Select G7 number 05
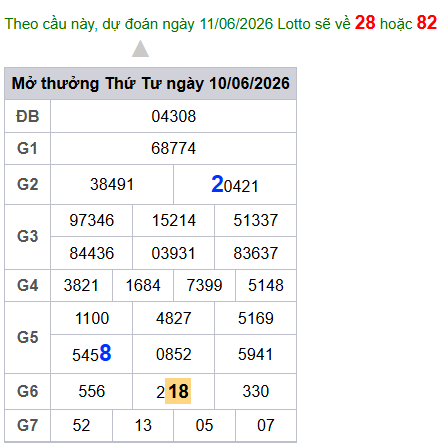This screenshot has height=447, width=441. tap(204, 426)
